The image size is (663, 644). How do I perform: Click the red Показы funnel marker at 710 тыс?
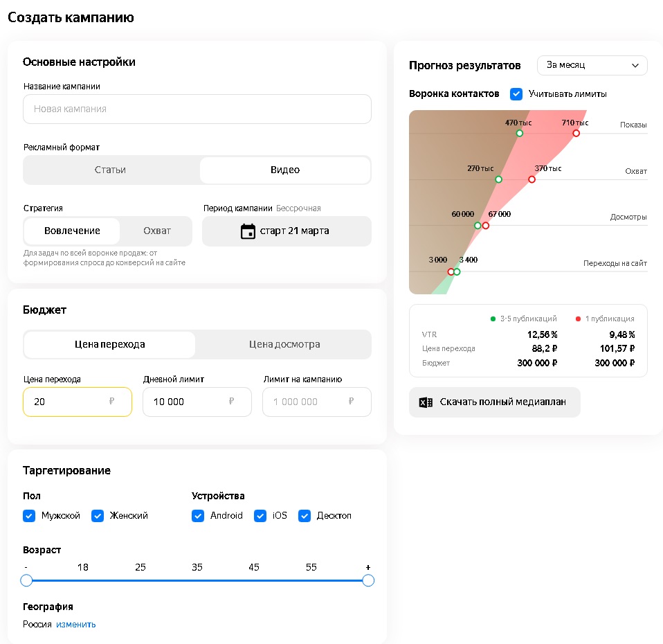coord(576,133)
